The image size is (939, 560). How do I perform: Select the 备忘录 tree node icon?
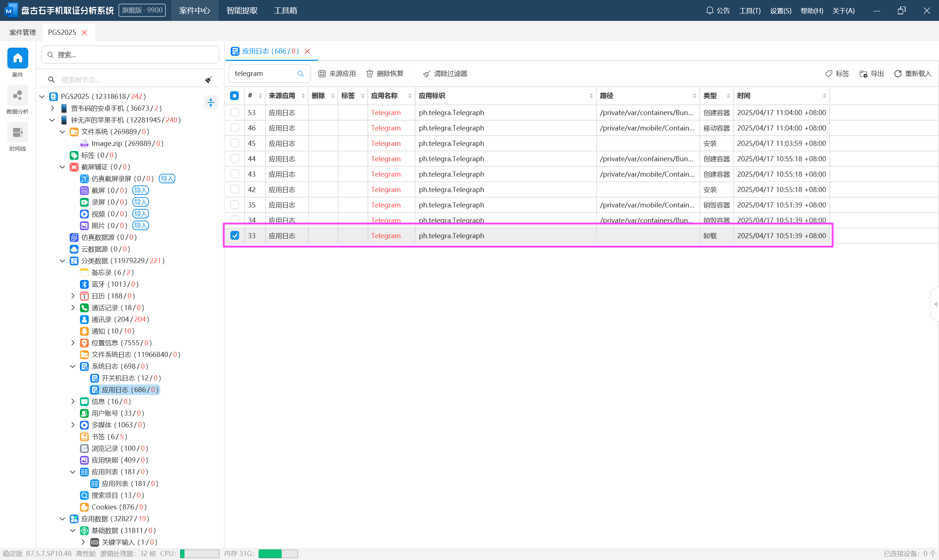(x=84, y=272)
